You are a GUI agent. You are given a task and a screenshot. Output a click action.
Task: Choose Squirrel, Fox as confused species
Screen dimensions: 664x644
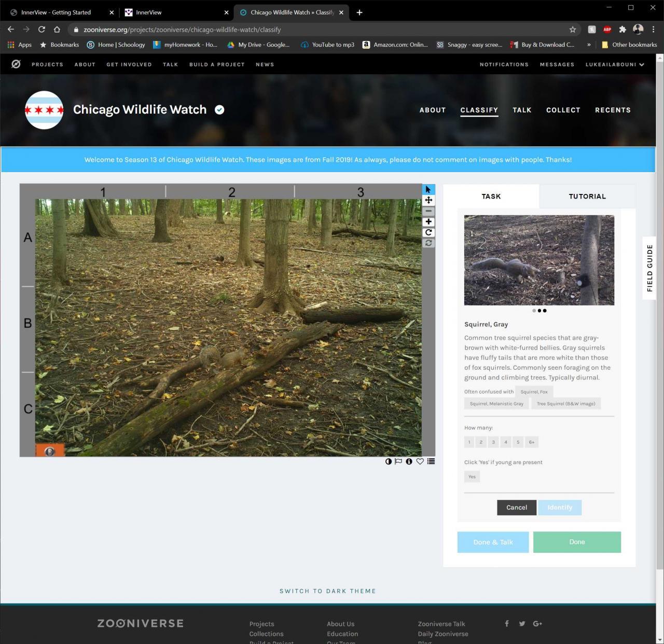[x=534, y=392]
